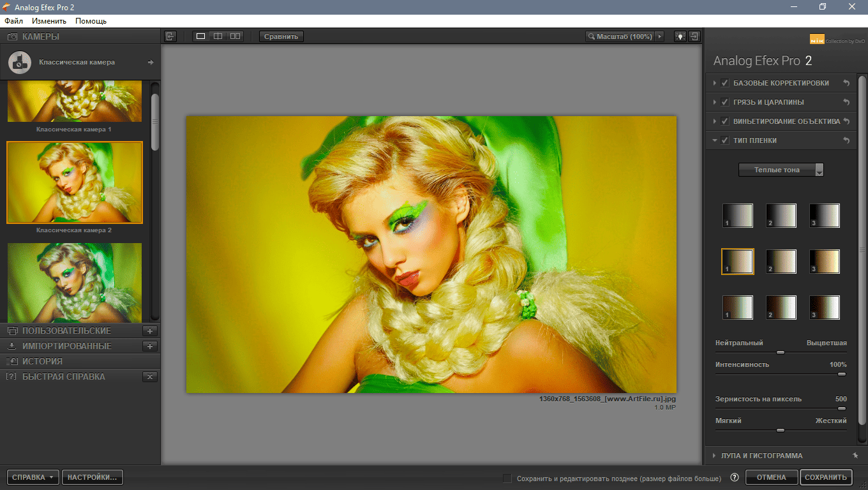
Task: Reset the Базовые корректировки section
Action: point(846,83)
